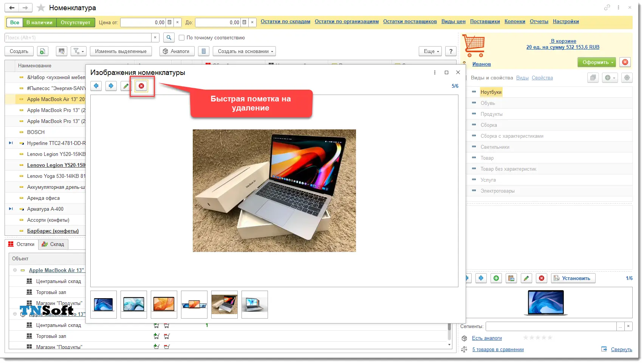Show next preview picture in right panel
Screen dimensions: 644x364
[481, 278]
